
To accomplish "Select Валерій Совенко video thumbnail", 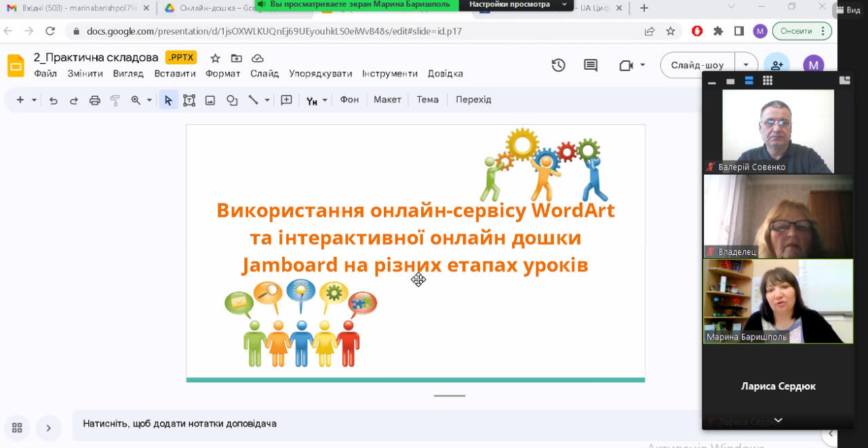I will click(778, 131).
